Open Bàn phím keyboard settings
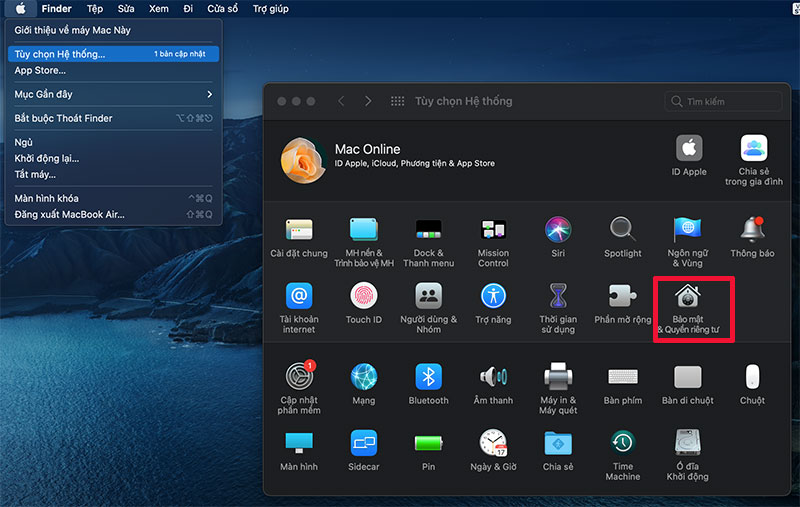Screen dimensions: 800x507 click(623, 384)
